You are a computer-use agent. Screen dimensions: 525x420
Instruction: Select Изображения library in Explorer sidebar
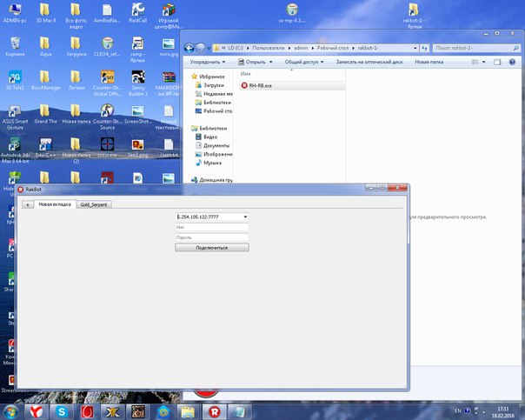(214, 155)
